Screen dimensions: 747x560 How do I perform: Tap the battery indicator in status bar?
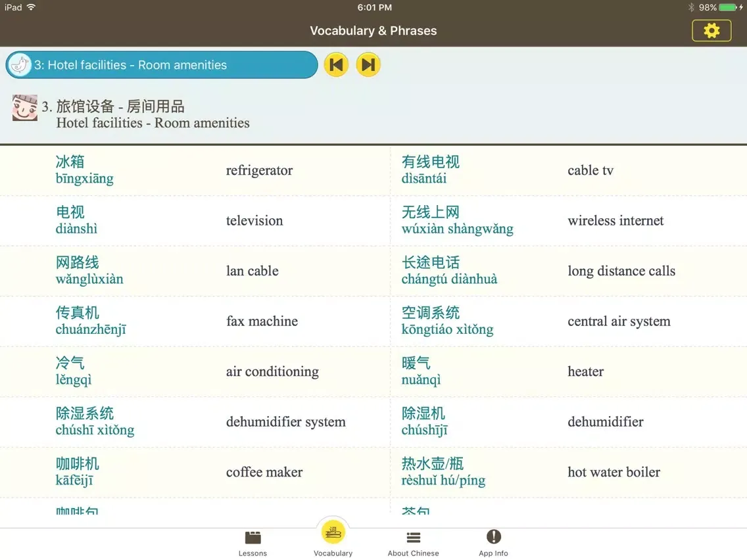pyautogui.click(x=728, y=8)
